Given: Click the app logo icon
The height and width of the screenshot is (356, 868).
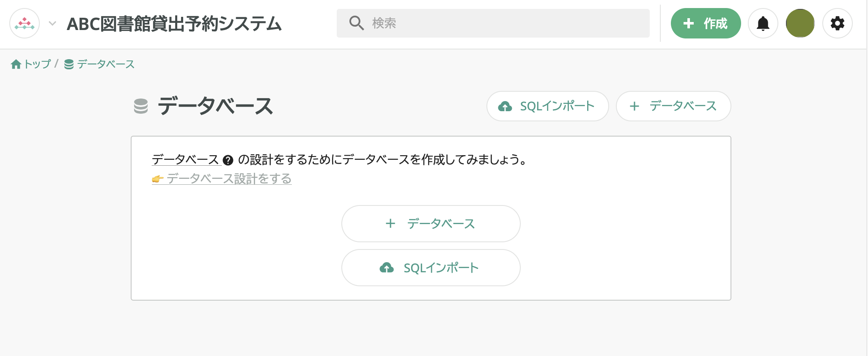Looking at the screenshot, I should tap(24, 24).
